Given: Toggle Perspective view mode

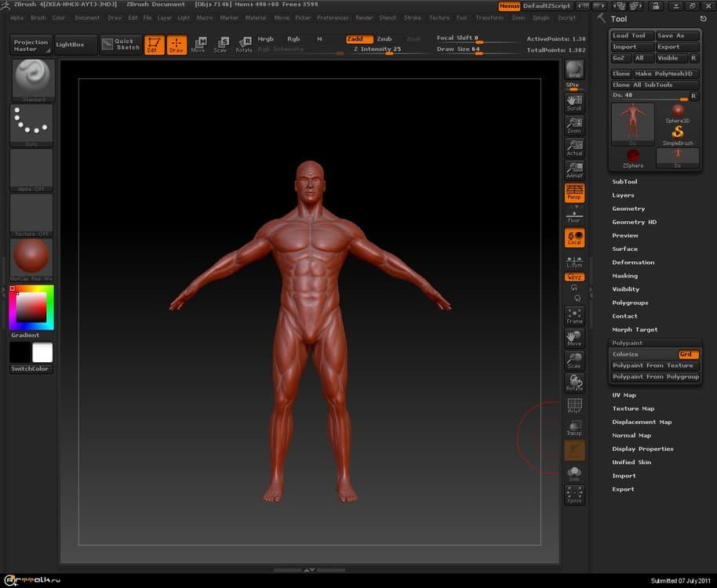Looking at the screenshot, I should [x=574, y=193].
